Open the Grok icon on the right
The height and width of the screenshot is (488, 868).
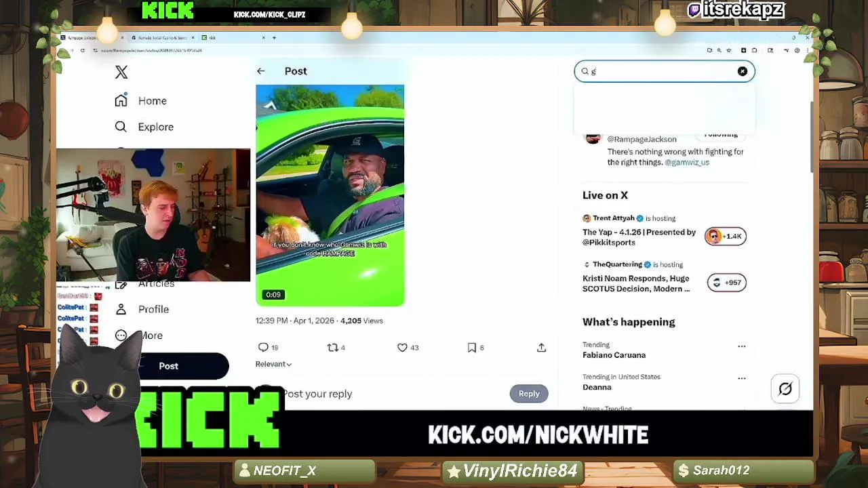tap(785, 389)
